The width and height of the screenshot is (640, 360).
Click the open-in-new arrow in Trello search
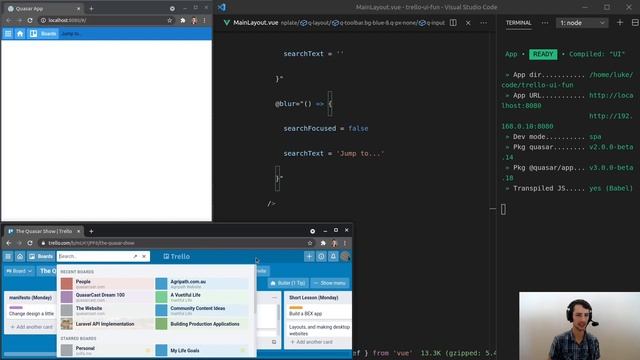click(x=135, y=256)
